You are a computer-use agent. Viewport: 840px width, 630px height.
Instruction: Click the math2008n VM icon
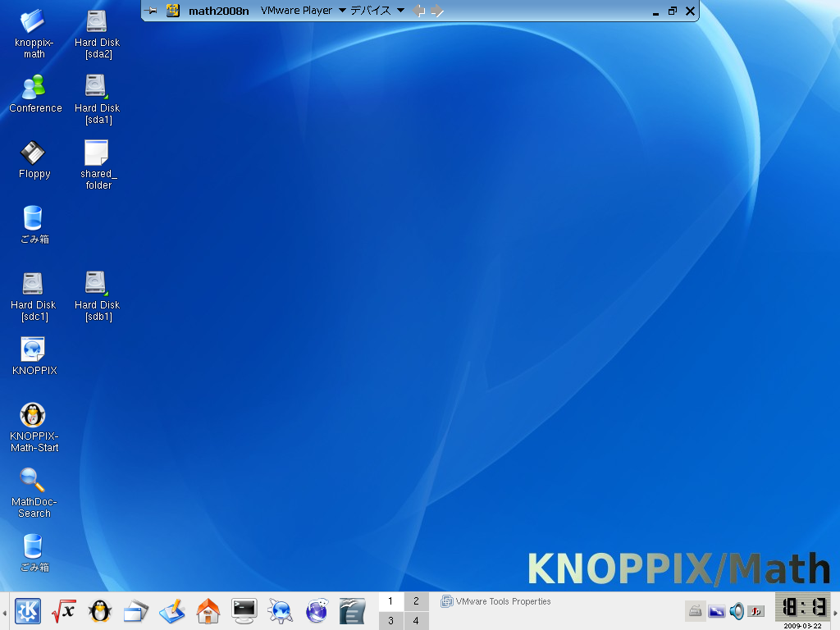(x=172, y=10)
